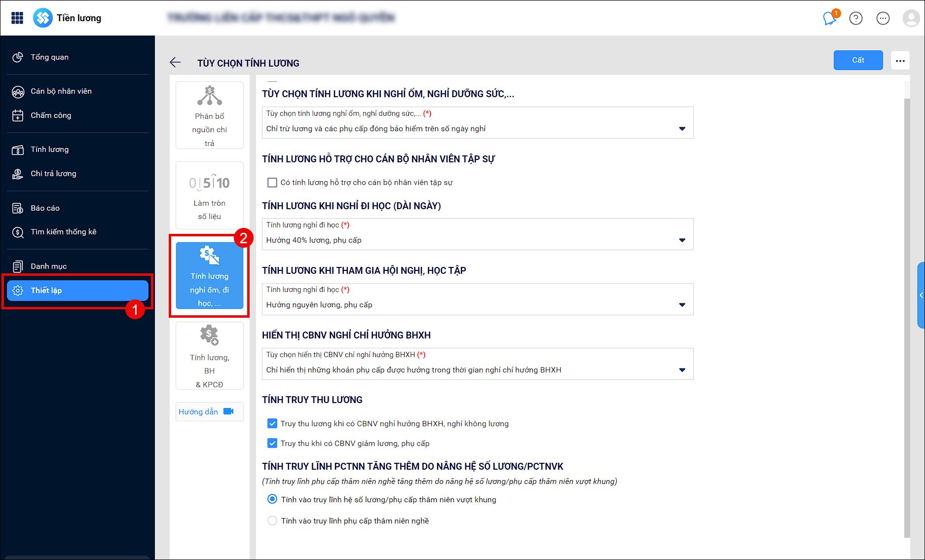The width and height of the screenshot is (925, 560).
Task: Click the notification badge number 1
Action: point(836,13)
